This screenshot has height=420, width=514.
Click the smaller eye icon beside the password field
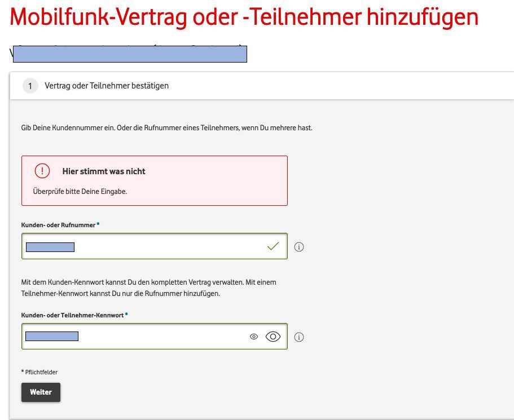[254, 336]
